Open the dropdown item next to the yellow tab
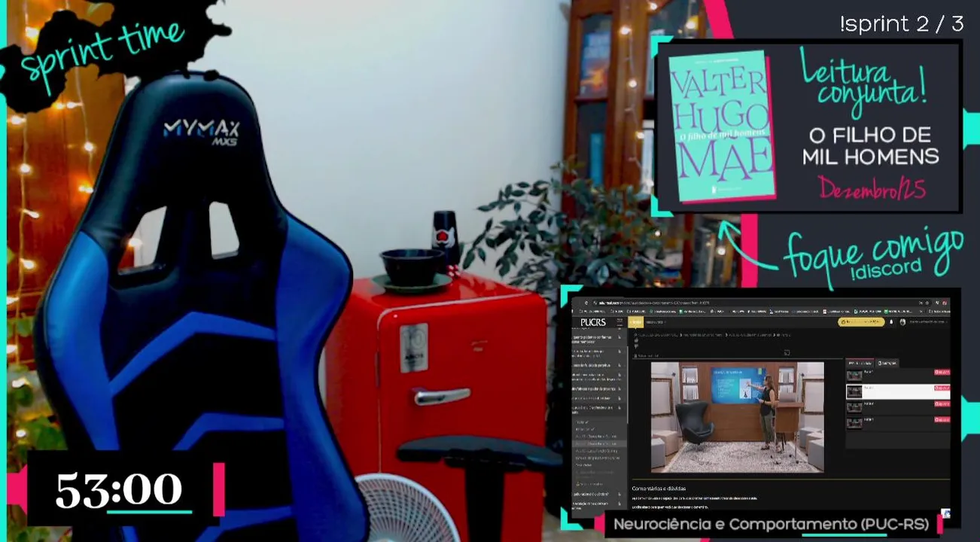Screen dimensions: 980x542 pos(656,322)
